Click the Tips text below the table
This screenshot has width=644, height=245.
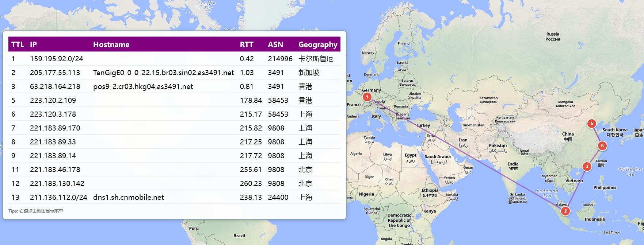click(36, 211)
